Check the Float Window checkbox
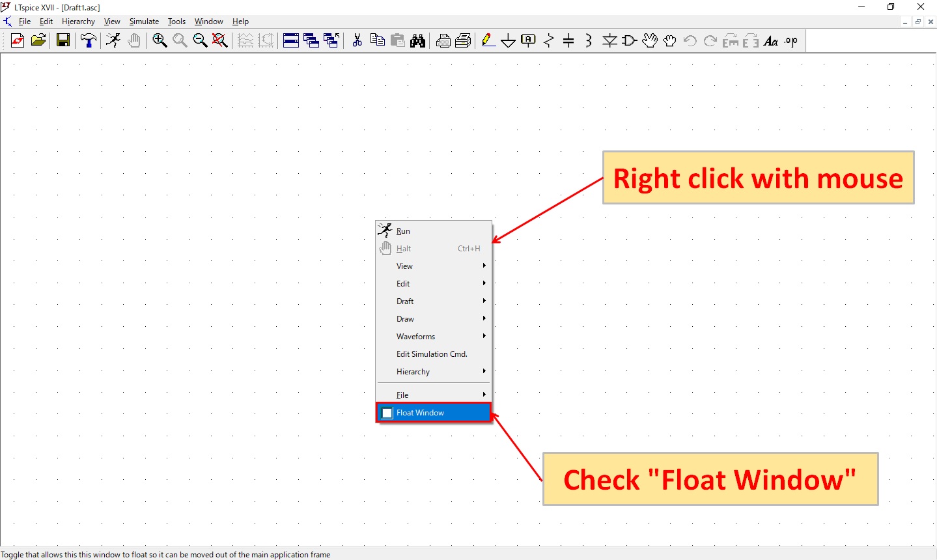This screenshot has height=560, width=937. [387, 413]
